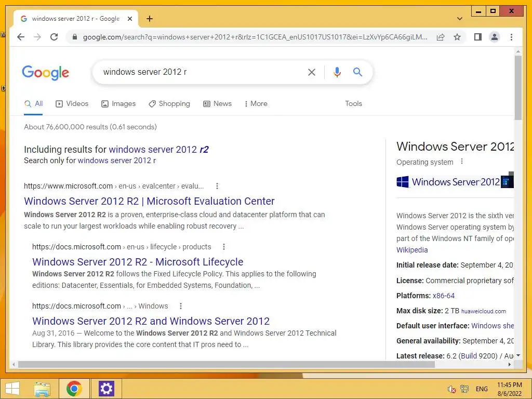Go back to the previous page
The image size is (532, 399).
(21, 37)
